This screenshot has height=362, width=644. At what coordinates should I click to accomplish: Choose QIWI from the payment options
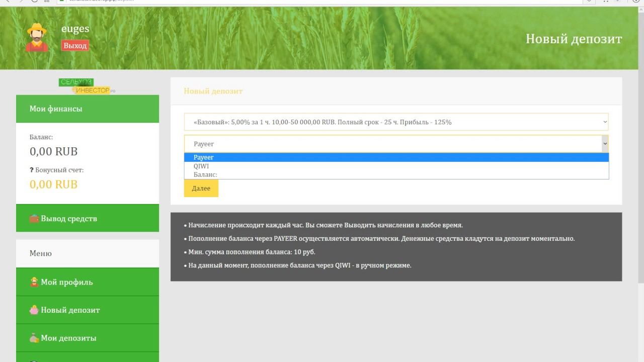[396, 166]
